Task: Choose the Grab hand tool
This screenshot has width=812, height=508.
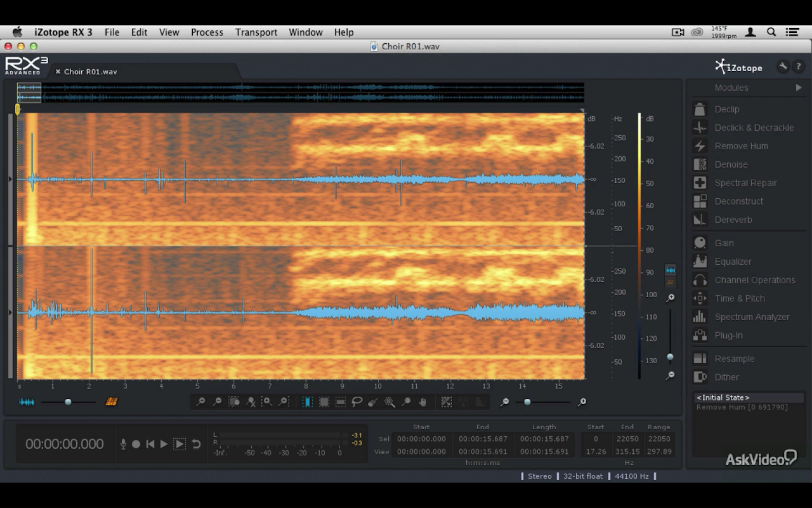Action: (x=422, y=402)
